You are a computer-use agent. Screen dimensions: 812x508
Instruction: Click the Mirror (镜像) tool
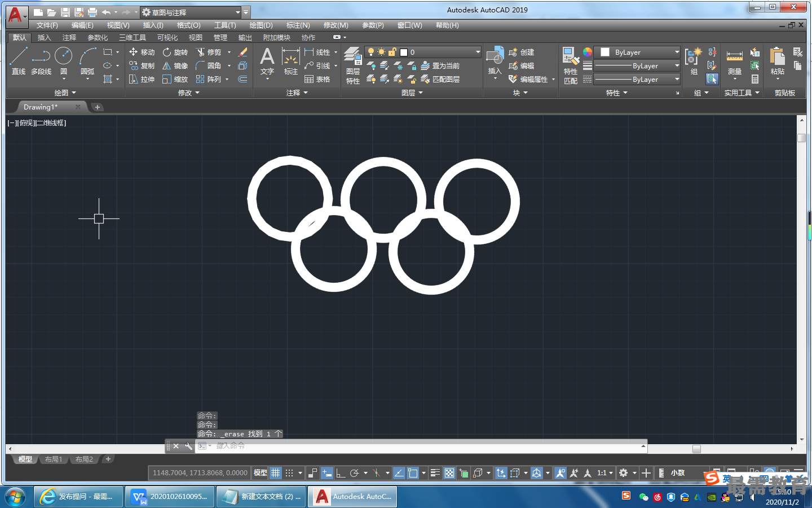175,65
